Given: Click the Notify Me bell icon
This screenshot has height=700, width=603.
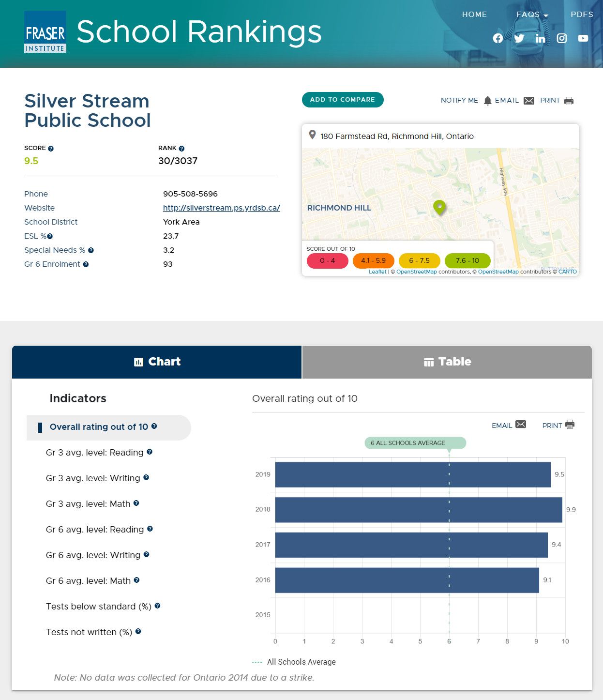Looking at the screenshot, I should [487, 101].
